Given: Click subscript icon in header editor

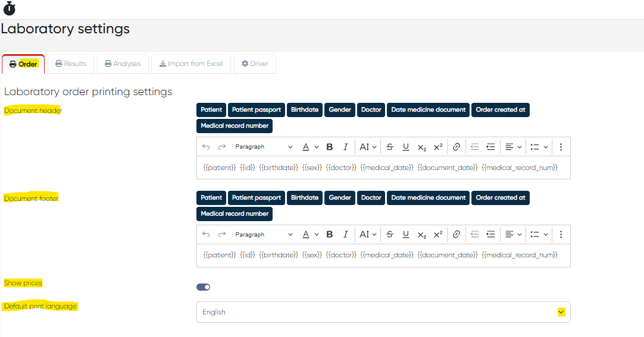Looking at the screenshot, I should (422, 147).
